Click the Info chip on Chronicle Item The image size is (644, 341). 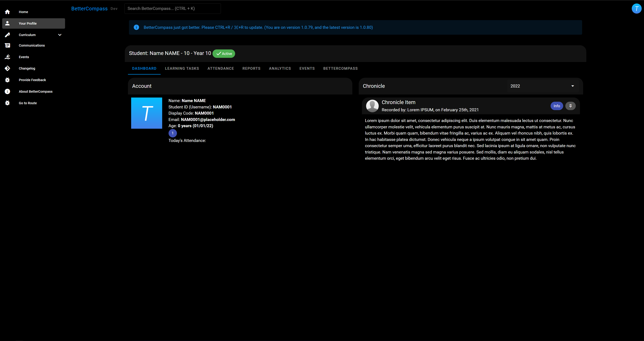556,106
